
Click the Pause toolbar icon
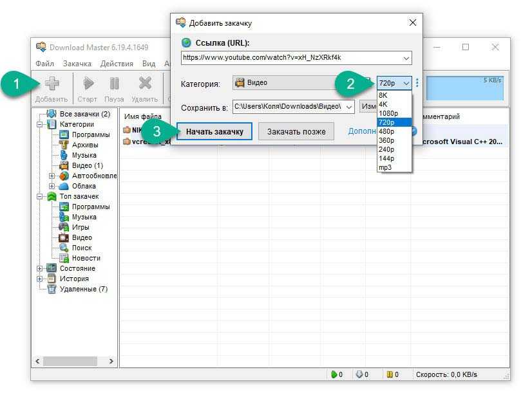click(x=114, y=84)
